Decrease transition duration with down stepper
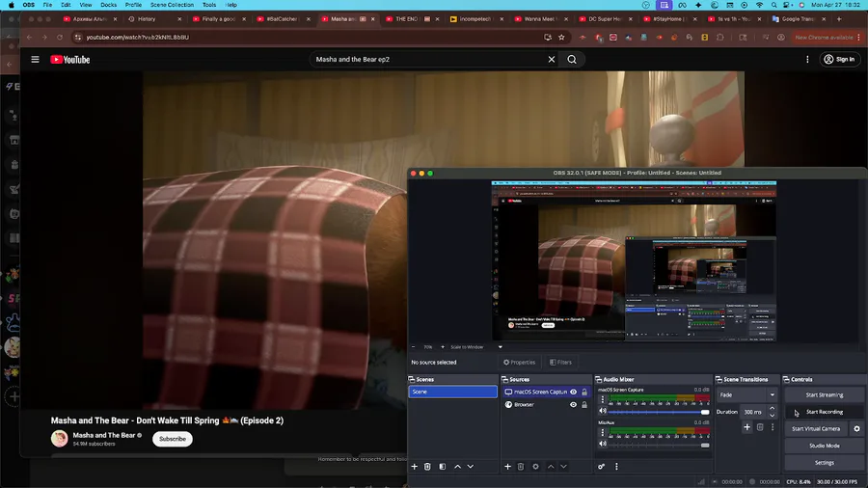 773,415
